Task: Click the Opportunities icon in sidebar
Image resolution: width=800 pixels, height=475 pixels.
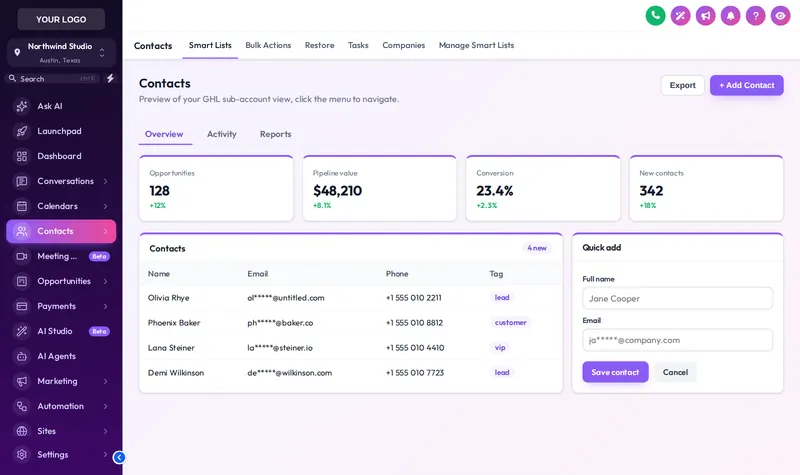Action: pos(21,281)
